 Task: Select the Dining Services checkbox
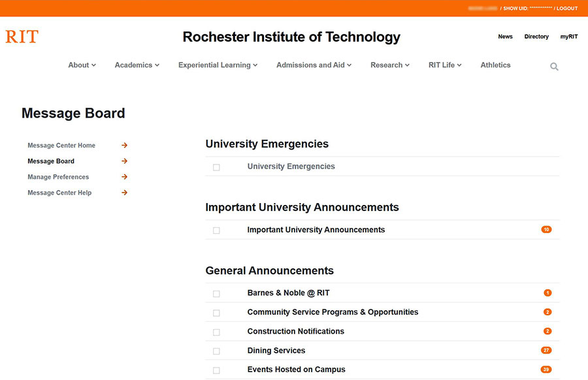pos(216,351)
